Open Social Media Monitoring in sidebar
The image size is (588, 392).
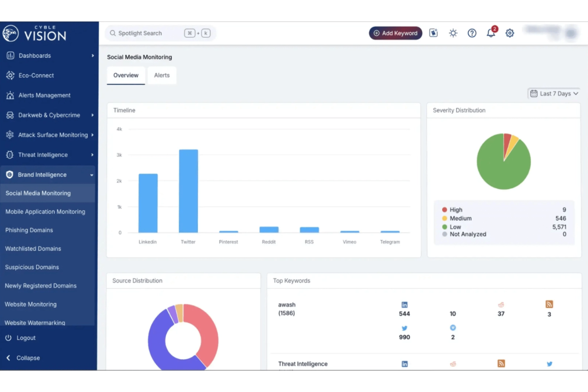(x=48, y=193)
